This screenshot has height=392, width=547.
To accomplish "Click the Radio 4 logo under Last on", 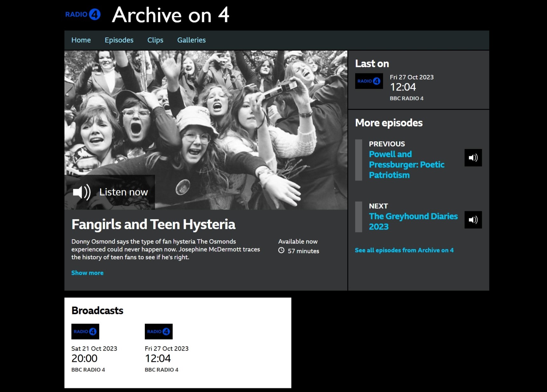I will tap(369, 81).
